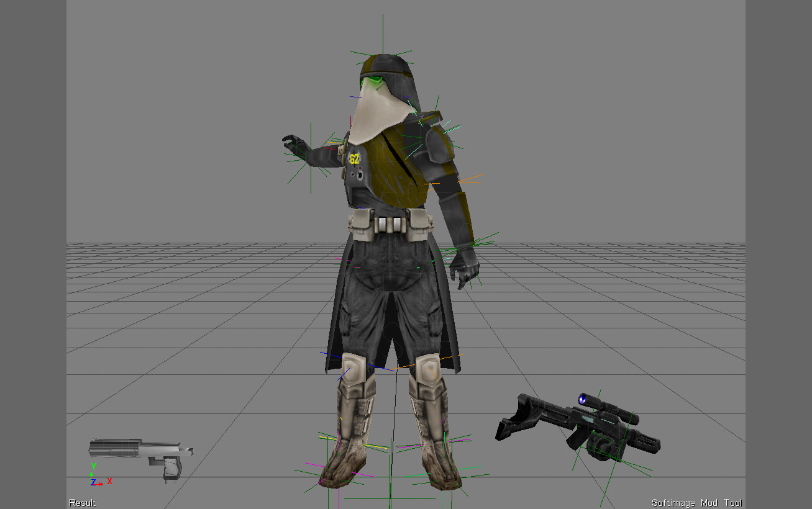Screen dimensions: 812x509
Task: Select the scoped rifle model on the right
Action: click(x=578, y=428)
